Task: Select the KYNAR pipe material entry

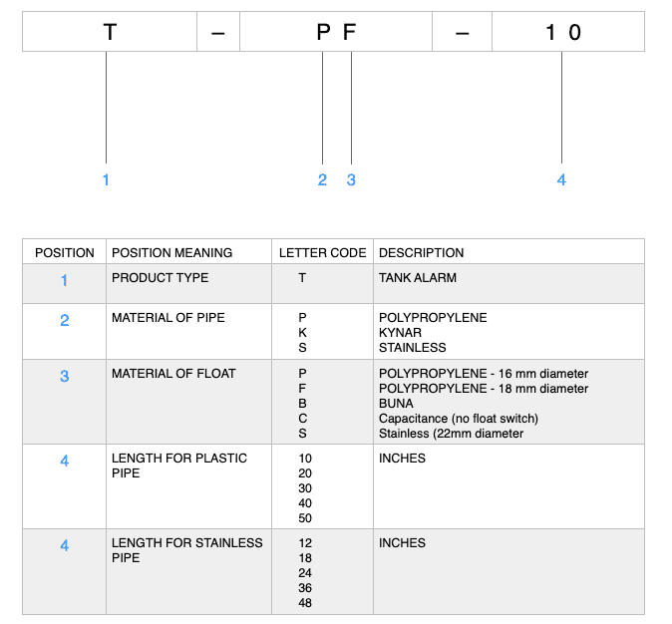Action: tap(400, 333)
